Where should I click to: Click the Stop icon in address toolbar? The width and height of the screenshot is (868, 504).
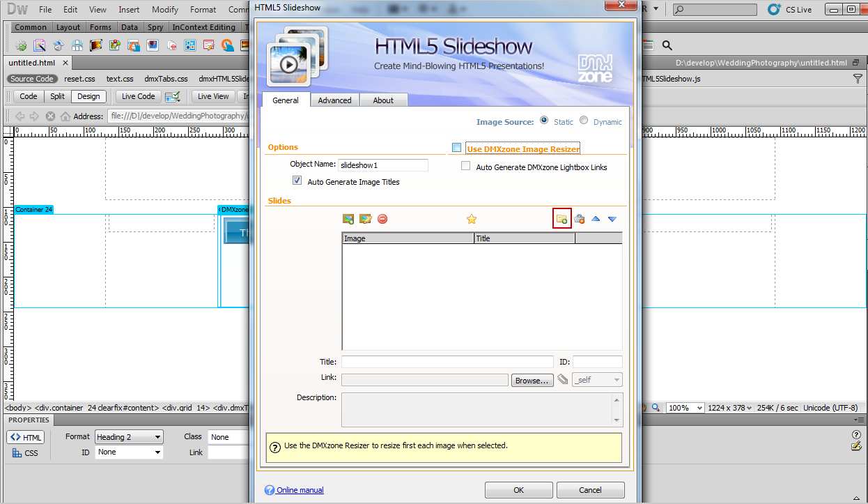click(x=51, y=116)
